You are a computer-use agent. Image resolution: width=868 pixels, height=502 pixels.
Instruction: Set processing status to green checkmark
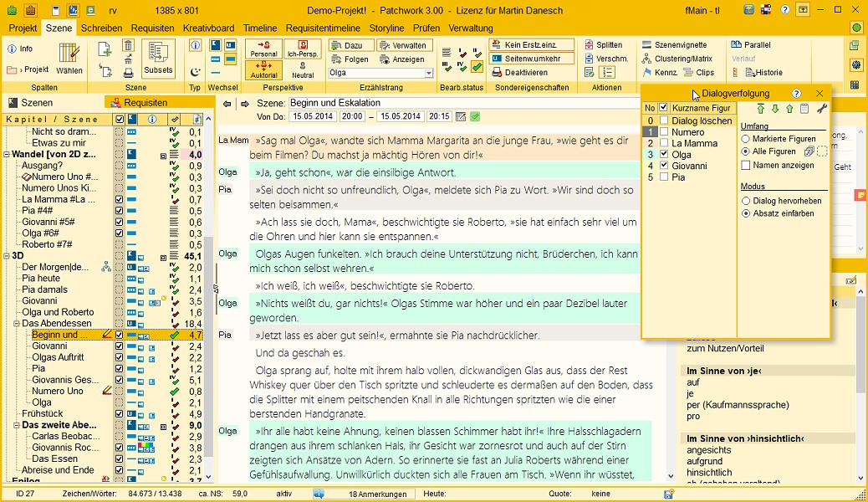click(x=477, y=68)
